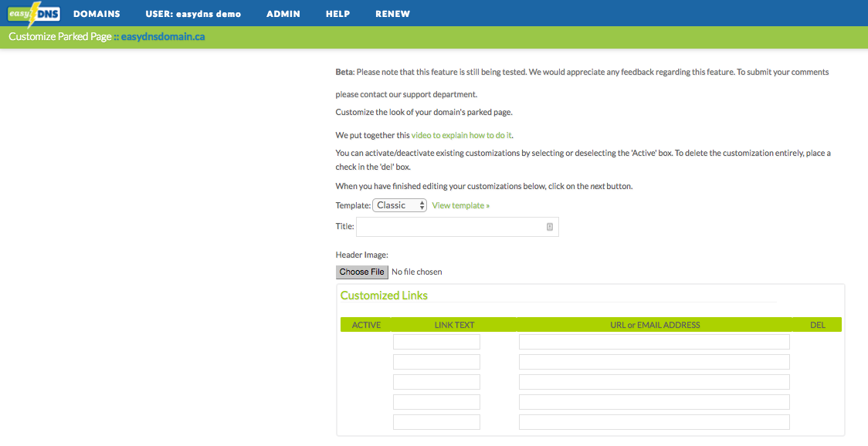Screen dimensions: 868x446
Task: Open the video to explain how to do it link
Action: 462,135
